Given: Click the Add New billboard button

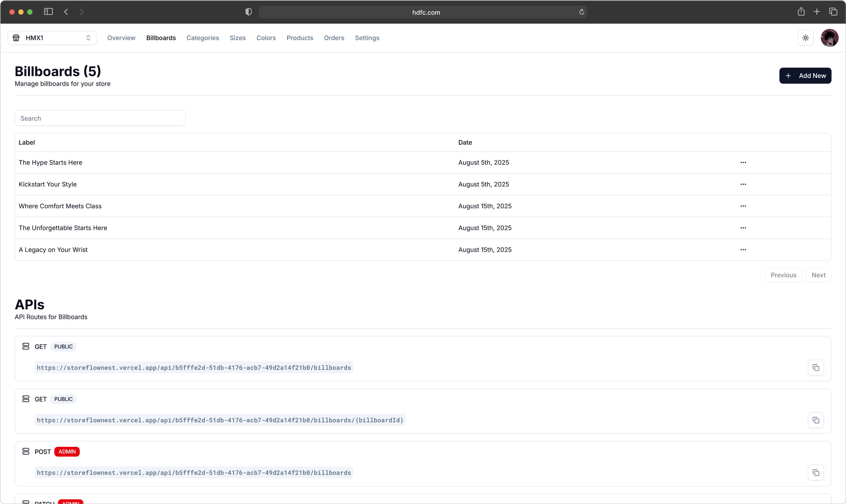Looking at the screenshot, I should pyautogui.click(x=805, y=75).
